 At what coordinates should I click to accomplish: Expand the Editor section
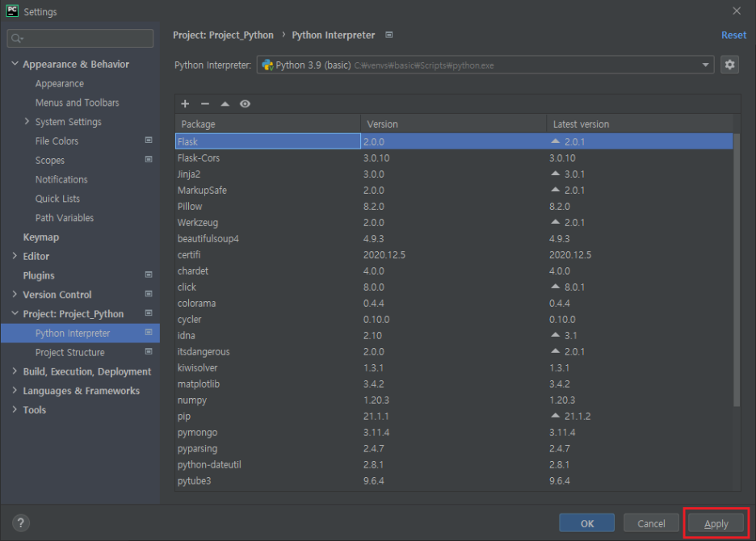[15, 256]
